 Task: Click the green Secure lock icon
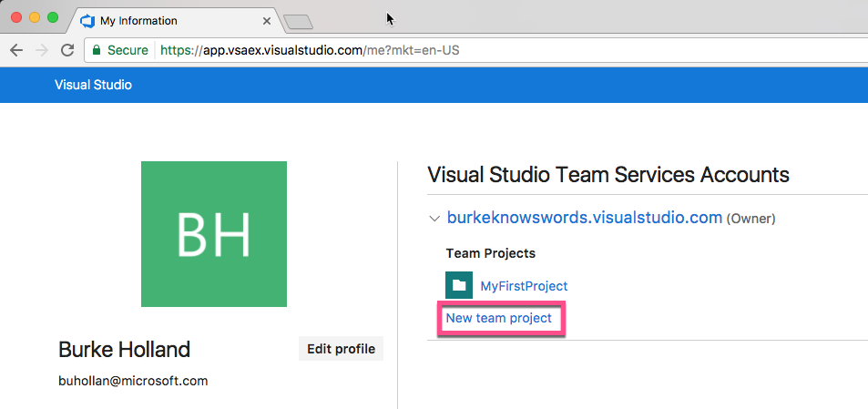pyautogui.click(x=97, y=50)
